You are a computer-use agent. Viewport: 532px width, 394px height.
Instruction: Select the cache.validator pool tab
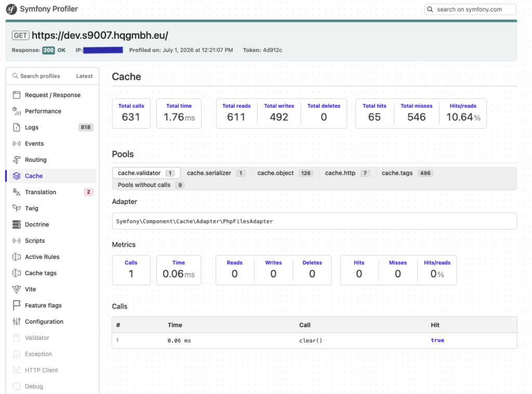[146, 173]
